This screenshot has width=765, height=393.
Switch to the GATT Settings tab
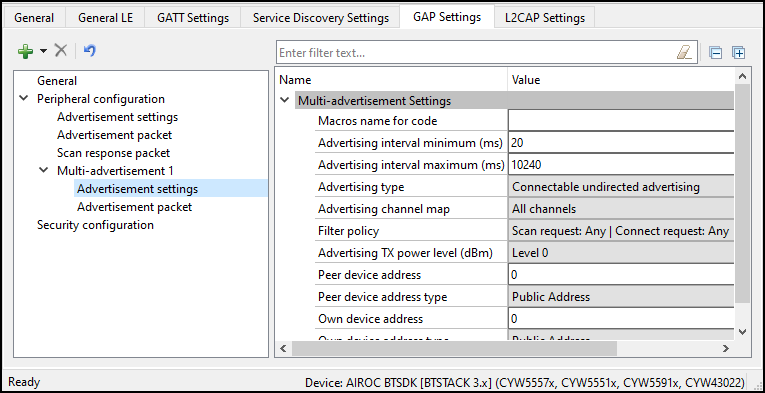[193, 18]
